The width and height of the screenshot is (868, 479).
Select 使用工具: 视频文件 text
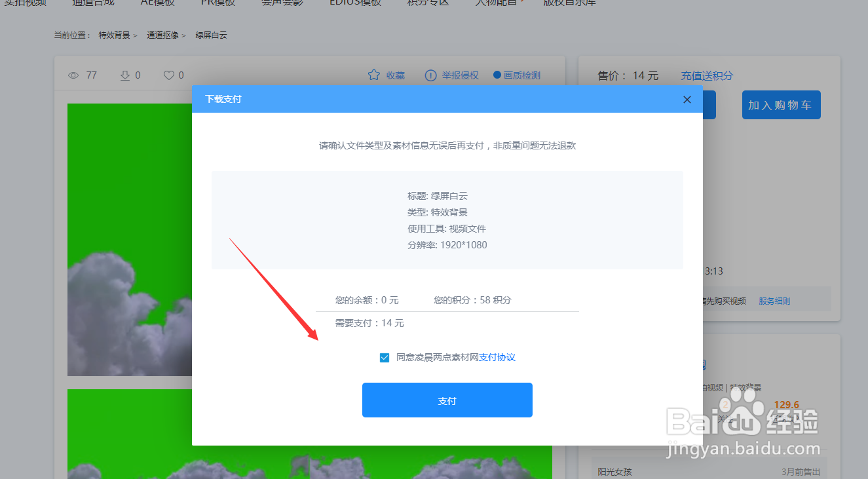(447, 229)
